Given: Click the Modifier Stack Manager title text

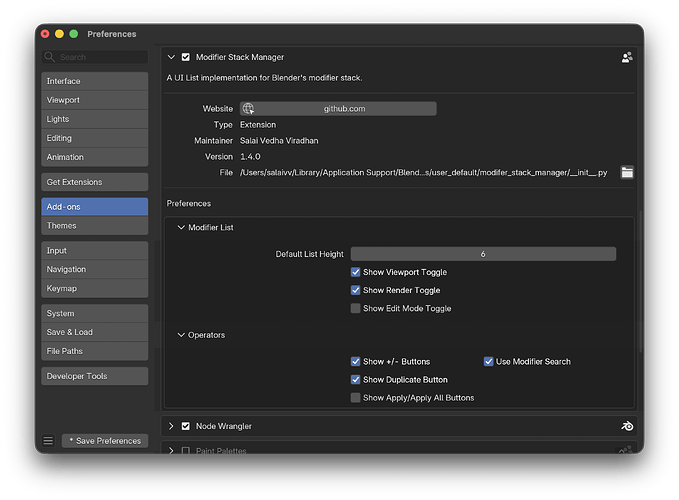Looking at the screenshot, I should click(x=239, y=57).
